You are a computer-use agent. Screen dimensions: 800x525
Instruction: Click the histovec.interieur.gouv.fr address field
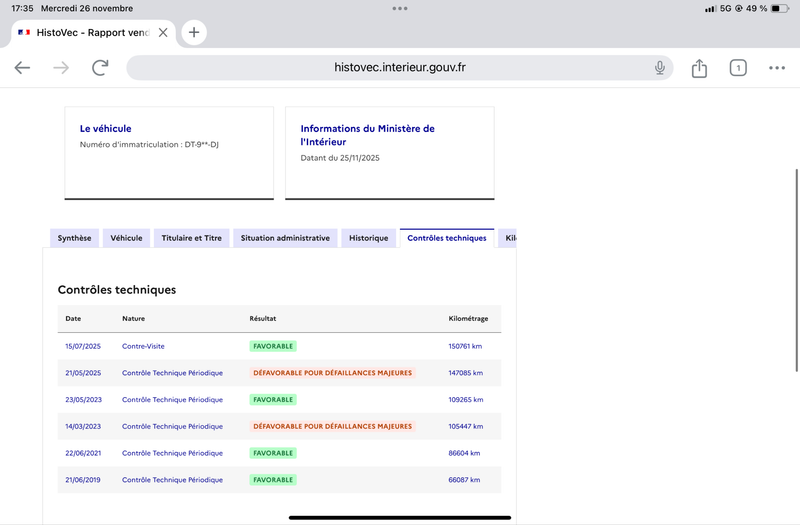[x=400, y=68]
